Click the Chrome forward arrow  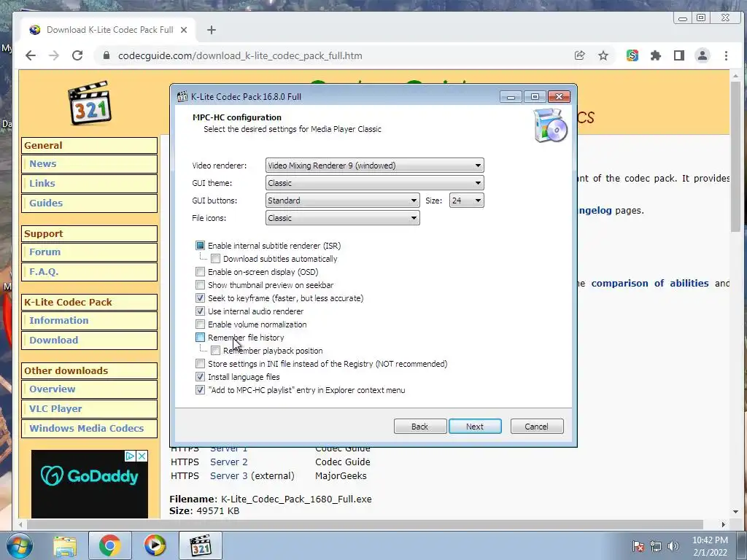[x=54, y=55]
